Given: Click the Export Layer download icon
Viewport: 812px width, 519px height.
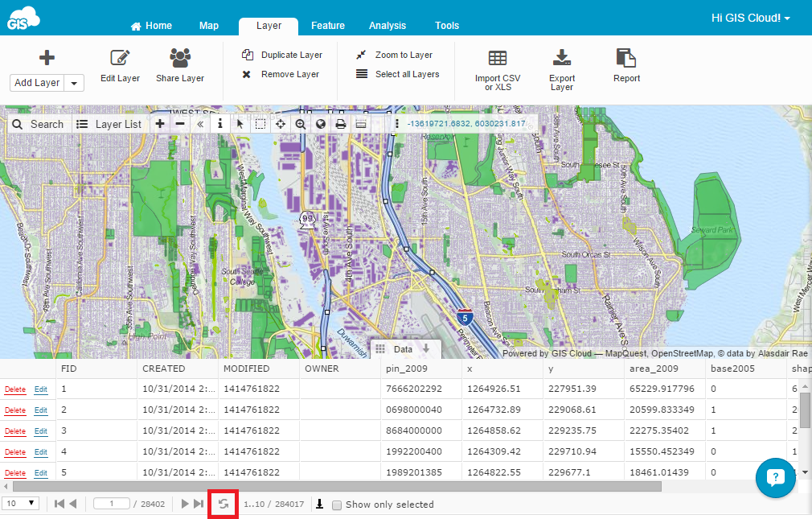Looking at the screenshot, I should pyautogui.click(x=561, y=58).
